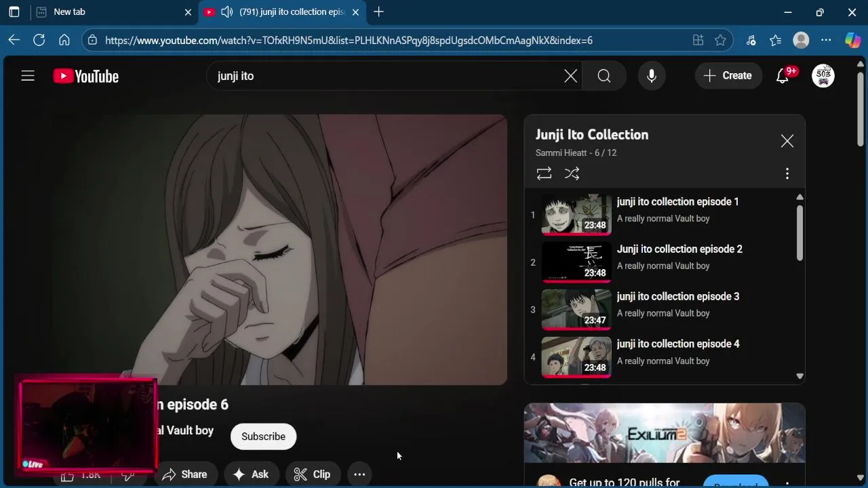Open the Create menu
The height and width of the screenshot is (488, 868).
pyautogui.click(x=728, y=76)
